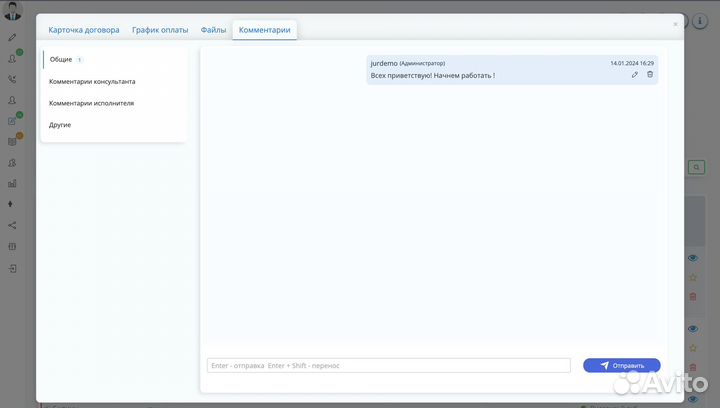The image size is (720, 408).
Task: Click the green search button in background page
Action: [697, 167]
